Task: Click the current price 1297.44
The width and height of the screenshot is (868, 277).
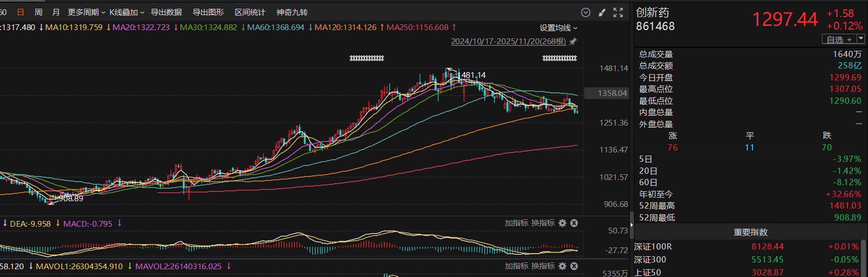Action: pos(785,20)
